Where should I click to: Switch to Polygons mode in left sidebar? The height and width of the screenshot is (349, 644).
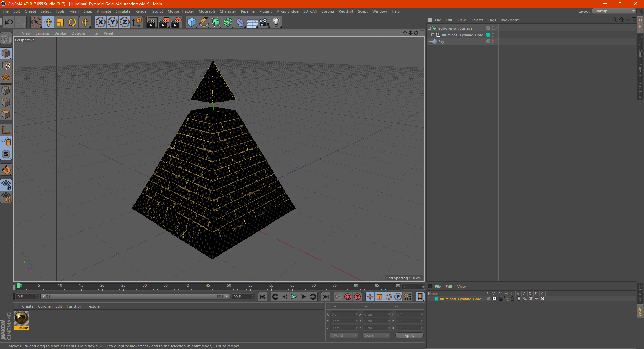click(x=6, y=114)
